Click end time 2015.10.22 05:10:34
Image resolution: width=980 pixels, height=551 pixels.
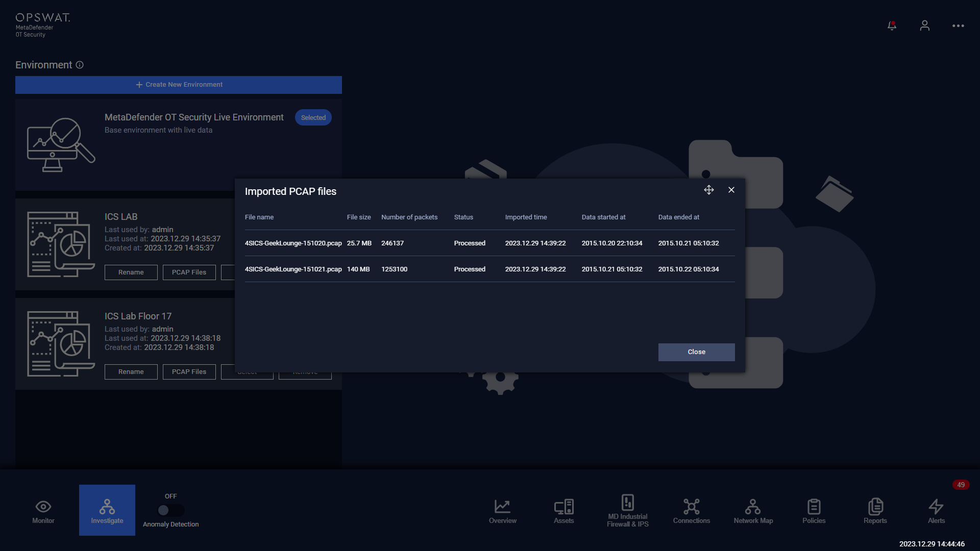[x=689, y=269]
